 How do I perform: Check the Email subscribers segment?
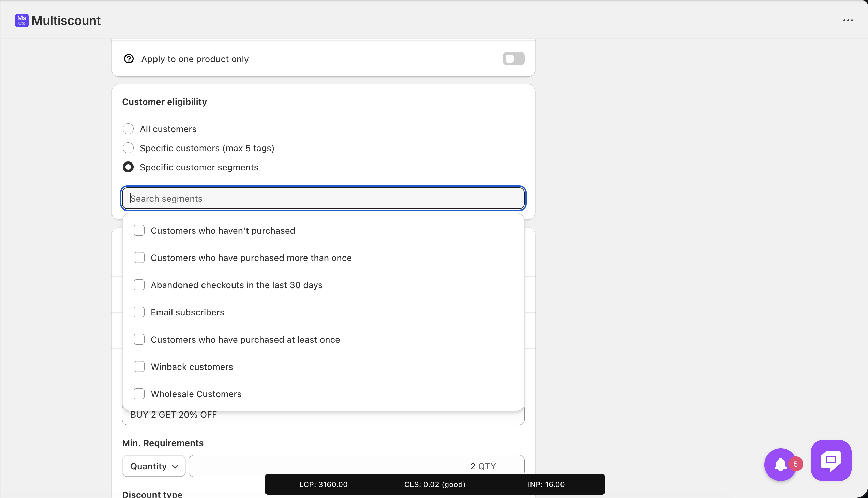pyautogui.click(x=139, y=312)
